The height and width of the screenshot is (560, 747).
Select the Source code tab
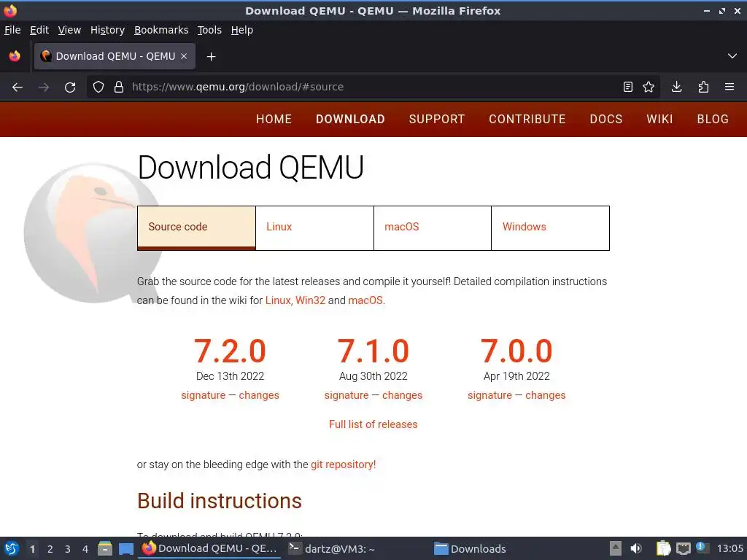coord(196,228)
